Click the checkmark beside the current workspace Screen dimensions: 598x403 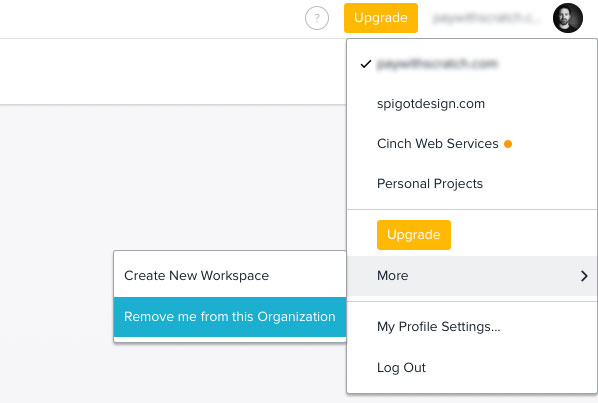(x=366, y=64)
